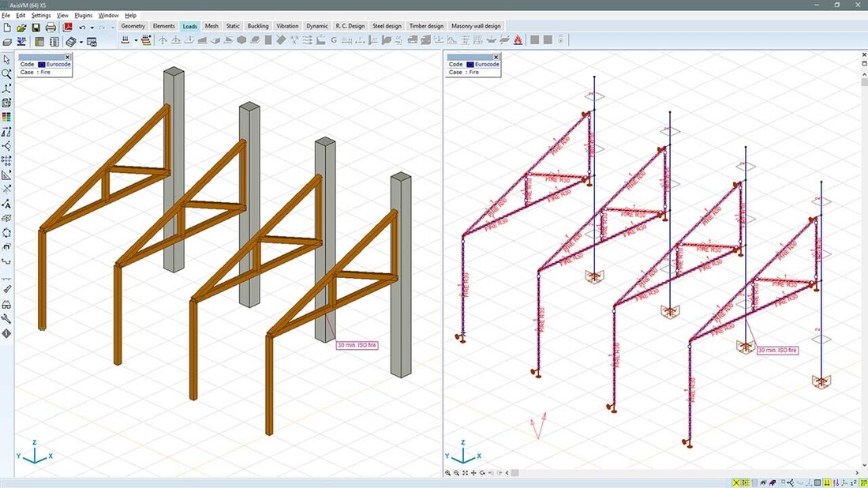Open the Plugins menu

tap(83, 15)
